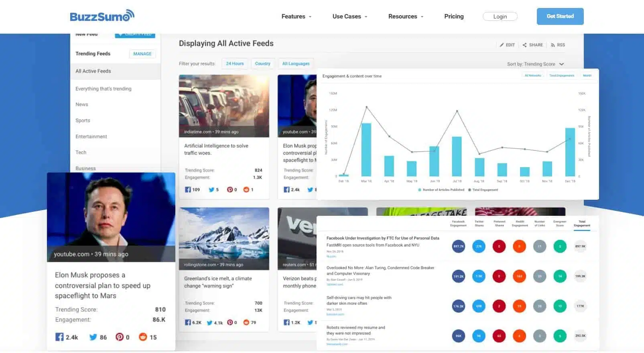Expand the Use Cases menu
Image resolution: width=644 pixels, height=353 pixels.
pyautogui.click(x=350, y=16)
